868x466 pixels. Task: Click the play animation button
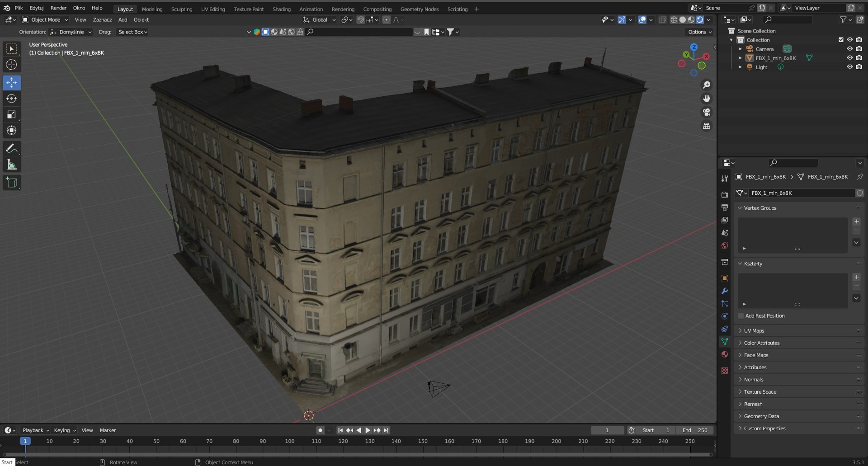point(368,430)
